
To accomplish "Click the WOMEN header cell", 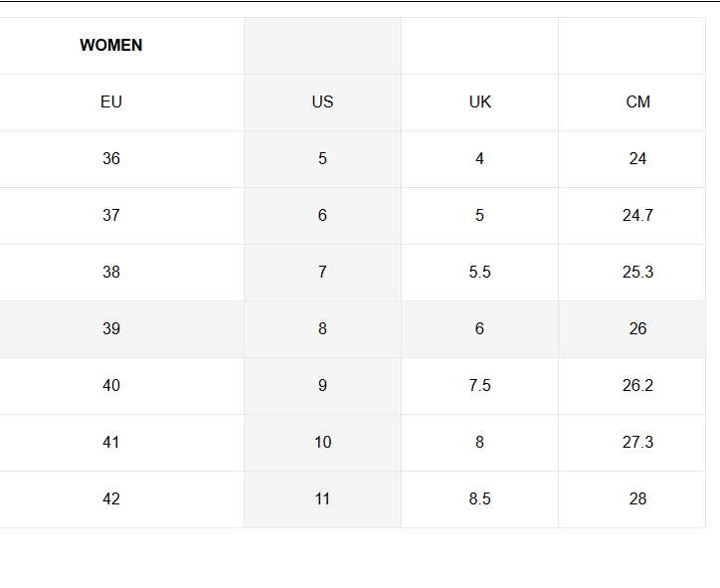I will pyautogui.click(x=111, y=45).
